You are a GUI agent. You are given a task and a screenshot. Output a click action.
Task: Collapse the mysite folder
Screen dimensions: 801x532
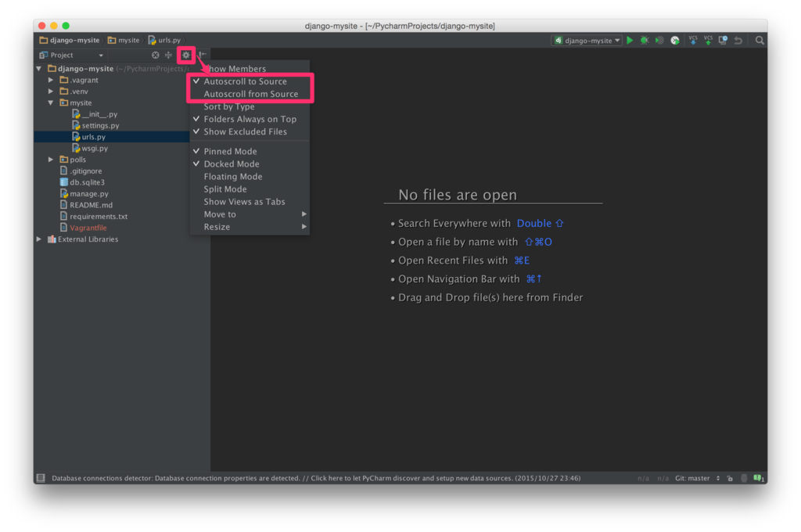click(x=51, y=102)
